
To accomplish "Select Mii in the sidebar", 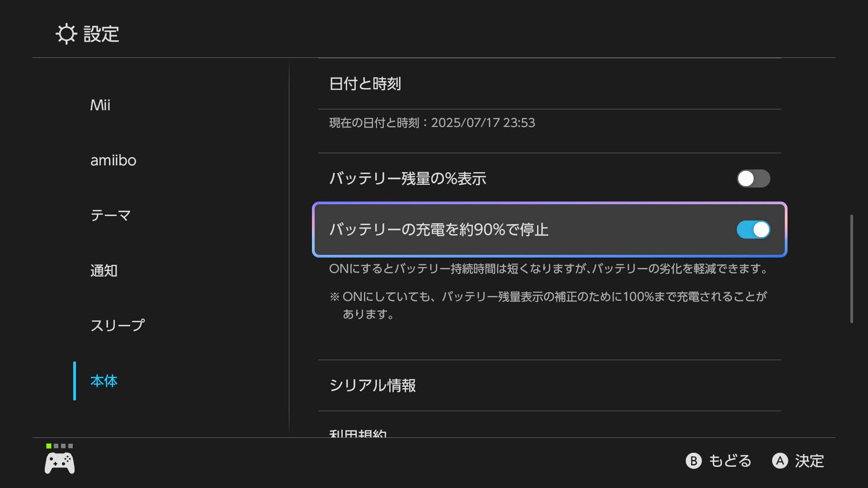I will coord(100,105).
